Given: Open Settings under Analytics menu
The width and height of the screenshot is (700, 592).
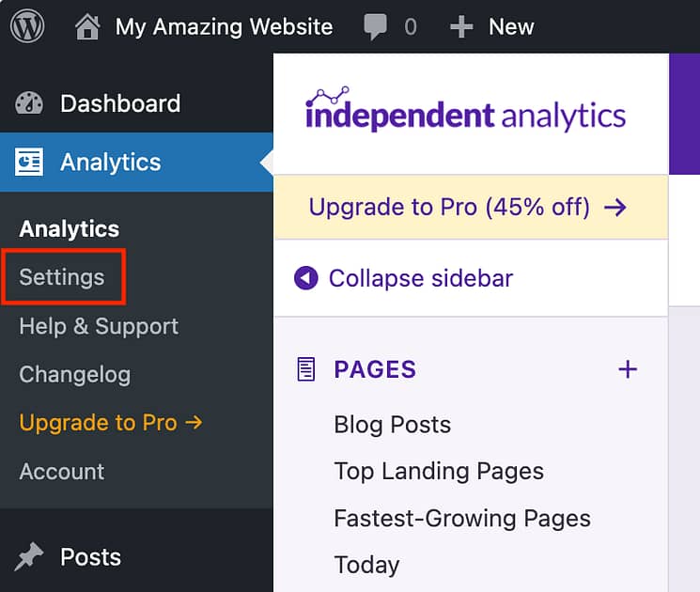Looking at the screenshot, I should coord(62,277).
